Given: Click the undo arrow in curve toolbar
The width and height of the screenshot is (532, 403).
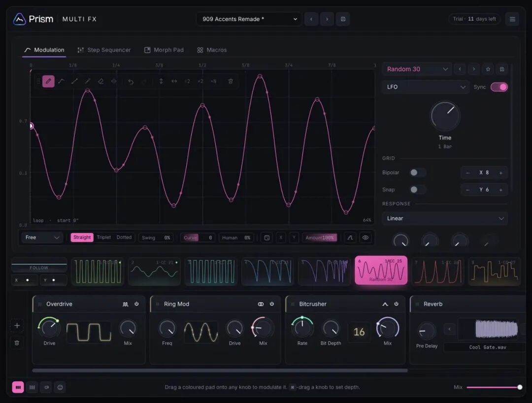Looking at the screenshot, I should pyautogui.click(x=131, y=81).
